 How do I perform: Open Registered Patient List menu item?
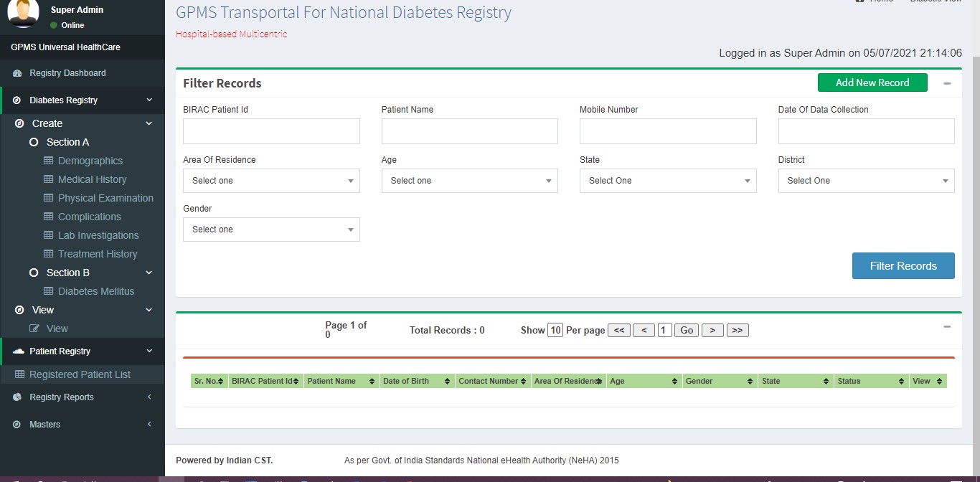80,374
